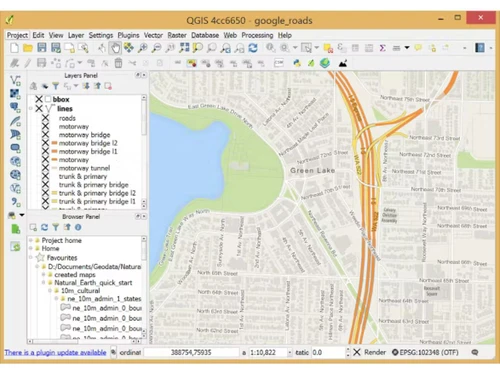Click the Delete Selected trash icon

118,63
